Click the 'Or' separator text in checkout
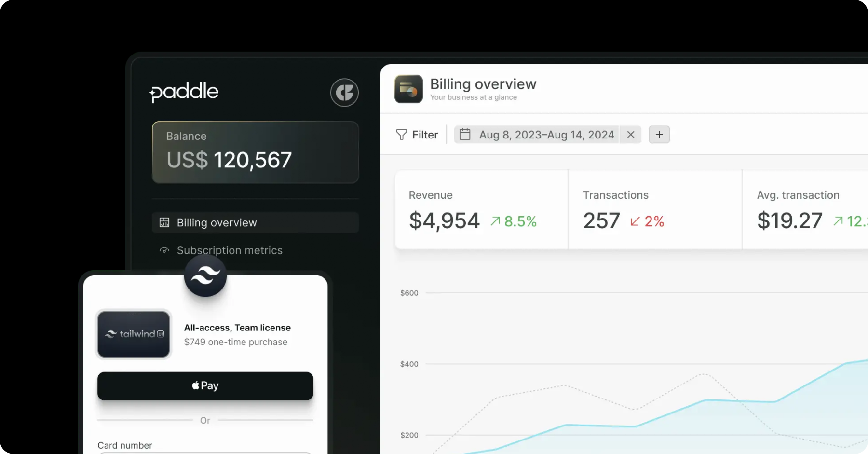Image resolution: width=868 pixels, height=454 pixels. click(205, 421)
